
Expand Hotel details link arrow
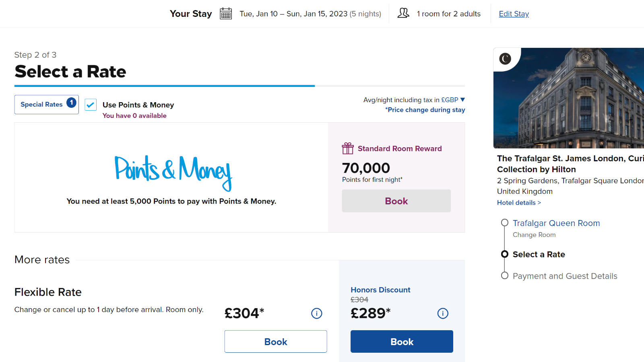(539, 203)
